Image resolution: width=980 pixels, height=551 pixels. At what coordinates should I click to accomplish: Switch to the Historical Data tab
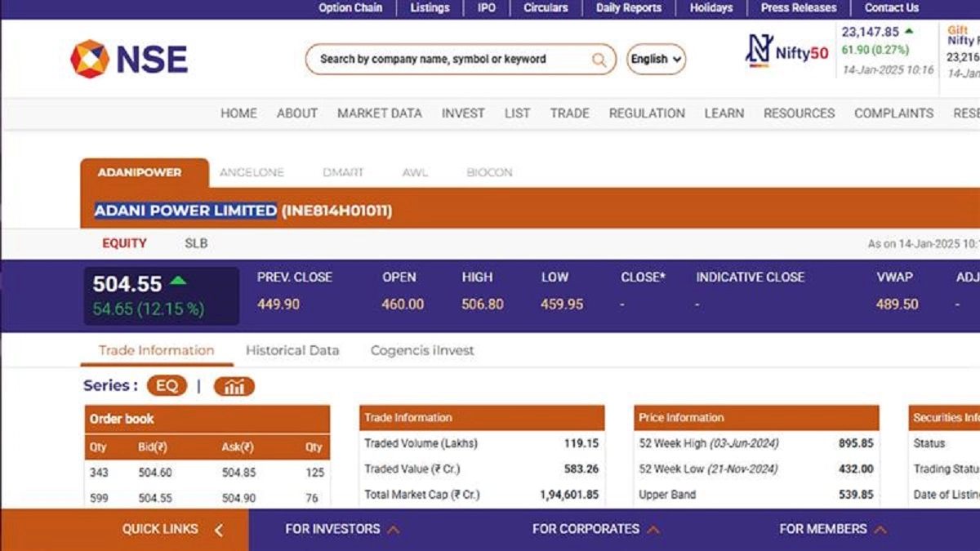point(292,350)
